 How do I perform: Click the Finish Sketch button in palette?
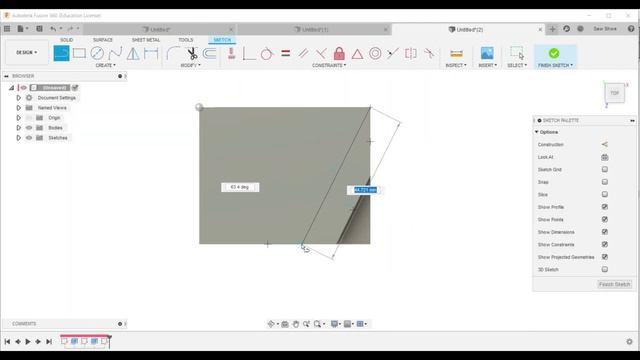[615, 284]
